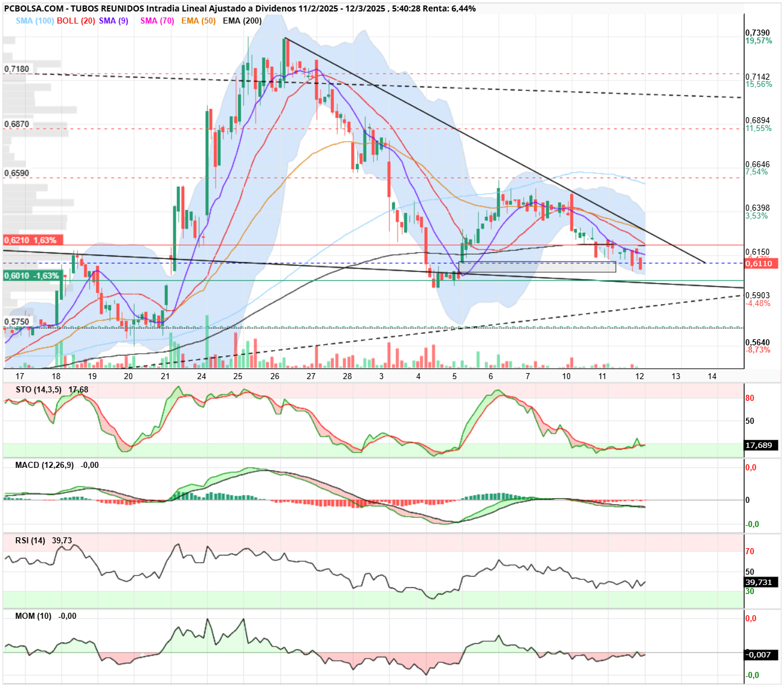Click the 0,6646 axis value
Viewport: 784px width, 687px height.
[757, 164]
